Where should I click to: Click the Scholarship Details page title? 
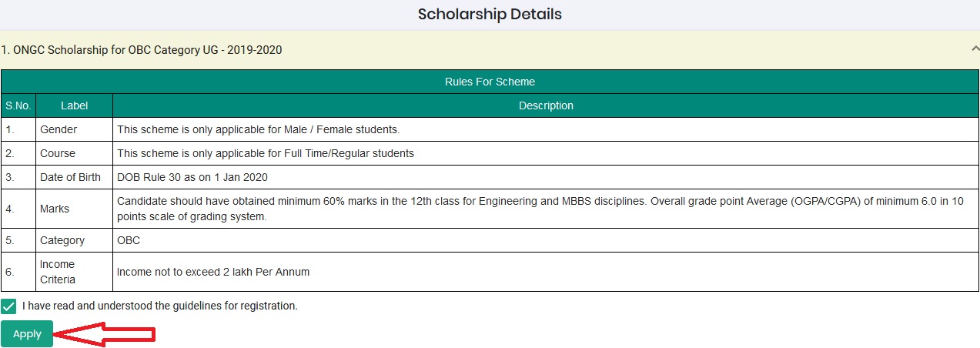490,14
